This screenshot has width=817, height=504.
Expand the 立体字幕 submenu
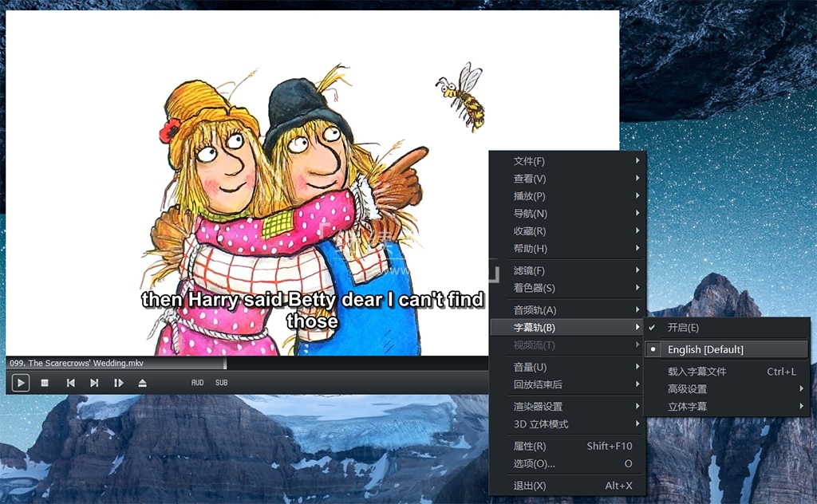point(688,407)
